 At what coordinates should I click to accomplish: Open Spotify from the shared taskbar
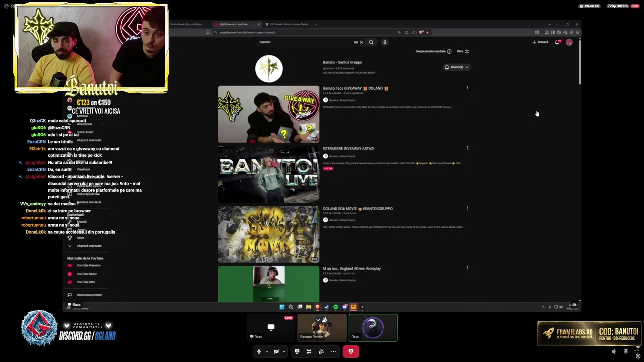pyautogui.click(x=336, y=307)
